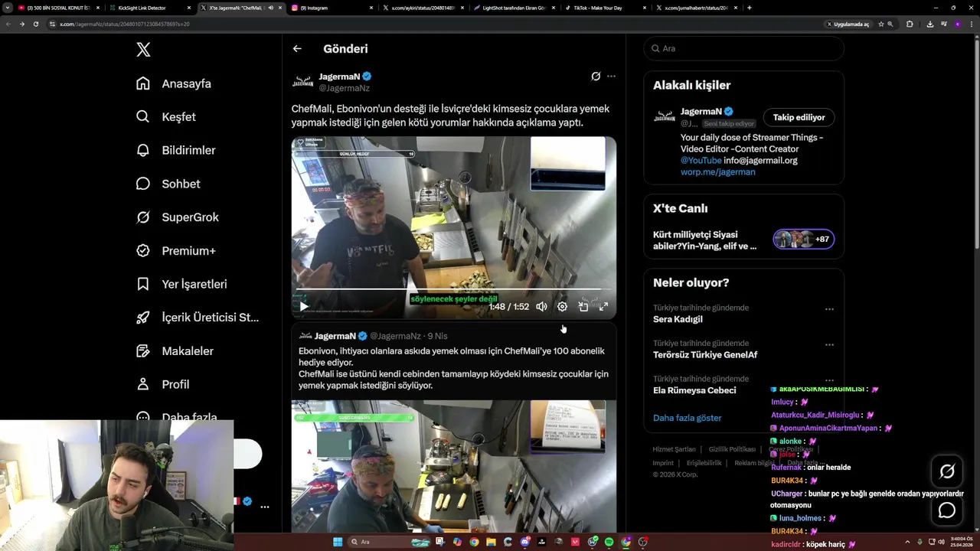The image size is (980, 551).
Task: Seek on the video progress bar
Action: (x=453, y=290)
